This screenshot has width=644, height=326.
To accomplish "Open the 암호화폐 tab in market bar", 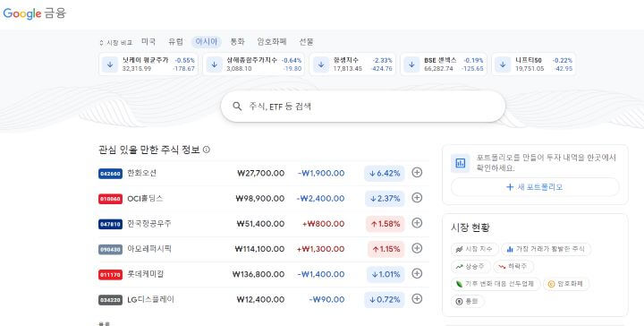I will pos(272,41).
